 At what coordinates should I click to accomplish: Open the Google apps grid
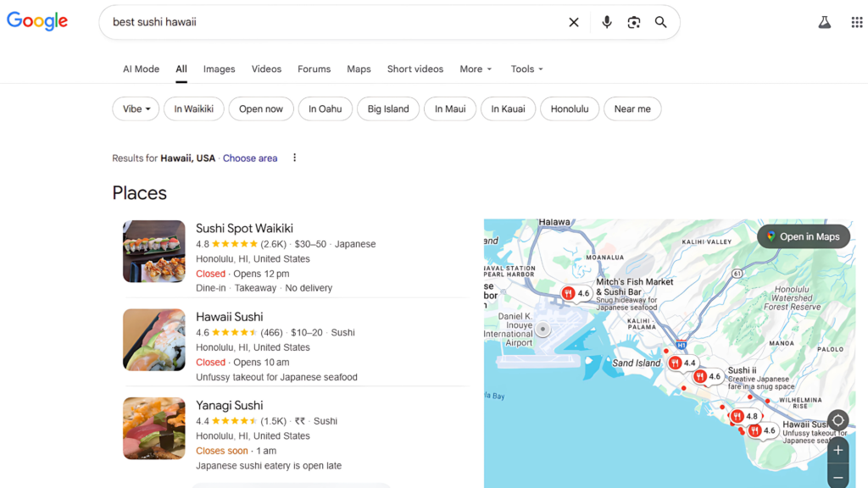coord(857,23)
